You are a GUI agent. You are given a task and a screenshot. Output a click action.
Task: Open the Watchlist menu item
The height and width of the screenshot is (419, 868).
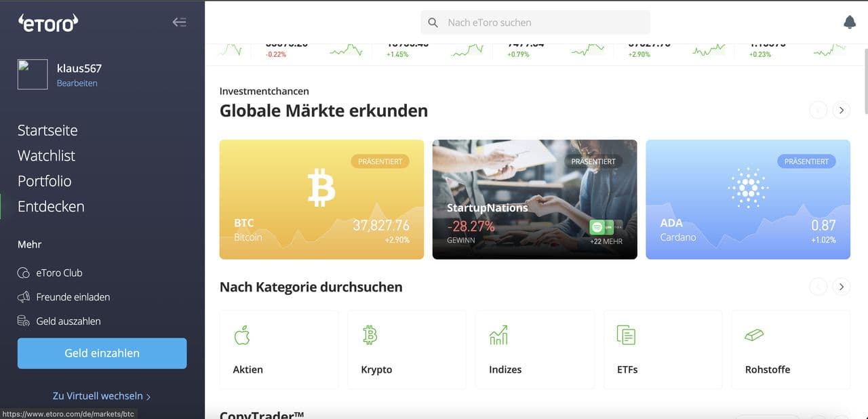point(46,155)
